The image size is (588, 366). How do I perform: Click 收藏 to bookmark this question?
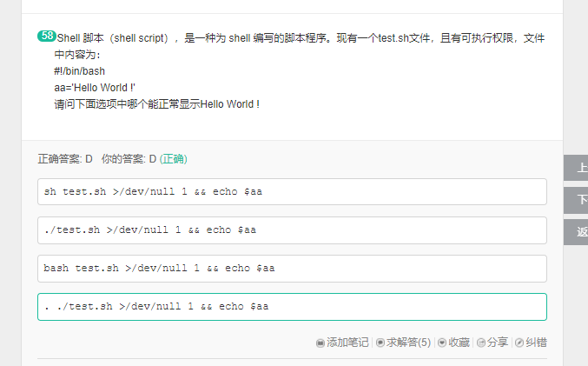tap(459, 343)
